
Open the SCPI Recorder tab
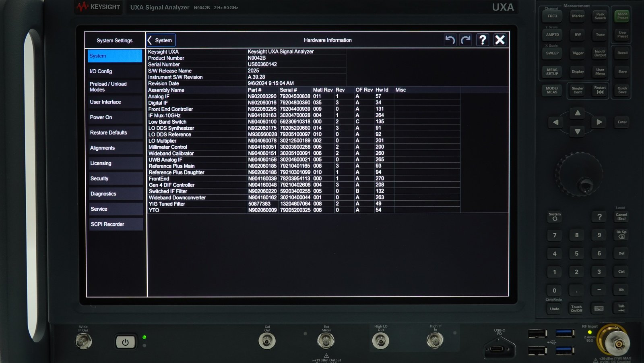(x=115, y=224)
